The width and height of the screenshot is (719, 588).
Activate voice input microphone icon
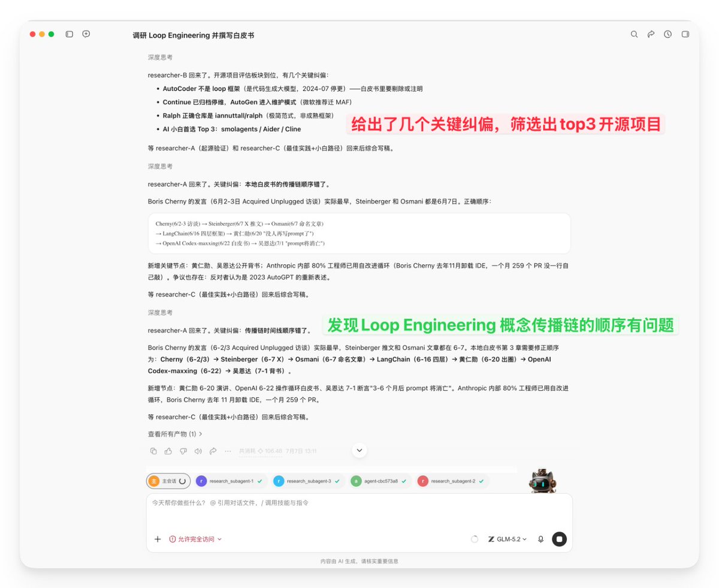[x=540, y=539]
